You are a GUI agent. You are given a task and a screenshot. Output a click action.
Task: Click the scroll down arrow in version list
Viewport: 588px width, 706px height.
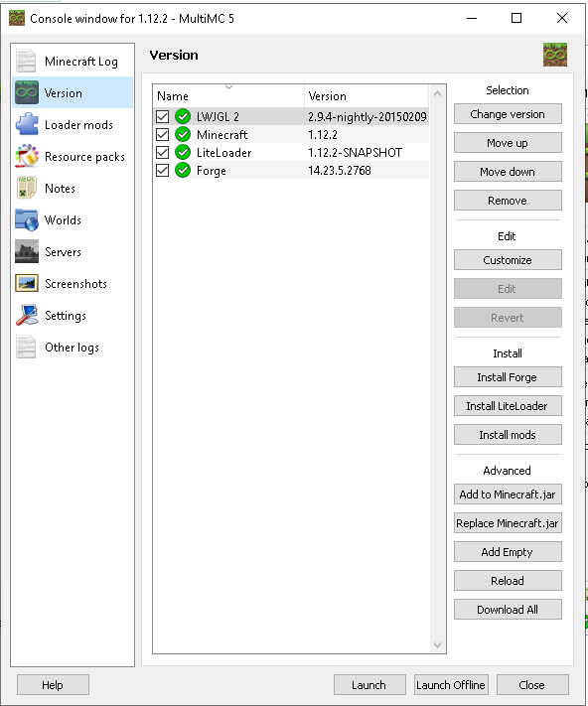pyautogui.click(x=437, y=644)
